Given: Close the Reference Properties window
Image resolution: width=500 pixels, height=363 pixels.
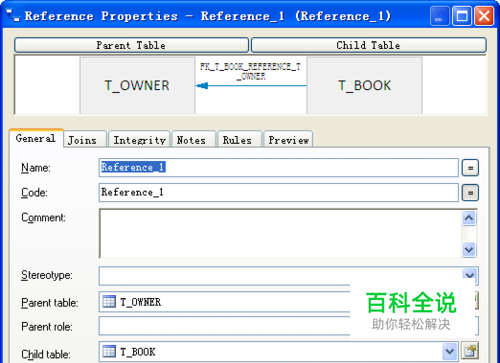Looking at the screenshot, I should coord(484,16).
